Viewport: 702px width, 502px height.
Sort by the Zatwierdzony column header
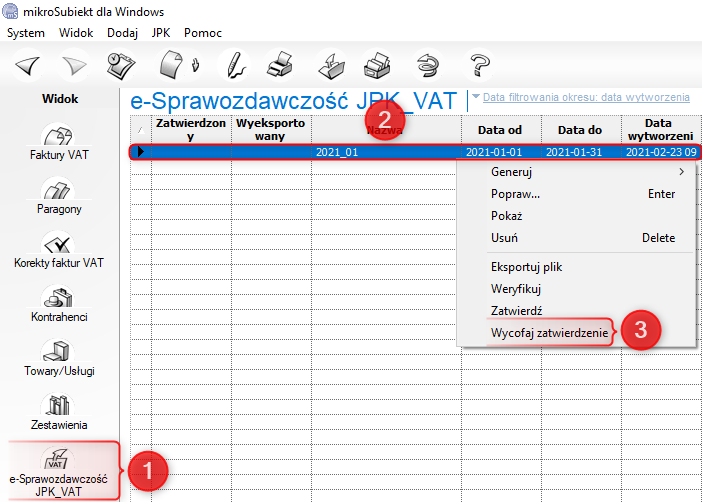(191, 130)
